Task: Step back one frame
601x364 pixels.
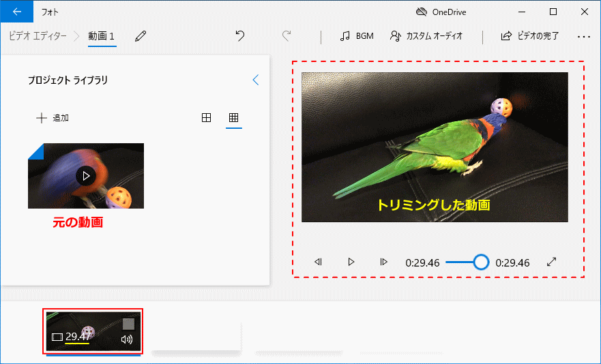Action: (318, 262)
